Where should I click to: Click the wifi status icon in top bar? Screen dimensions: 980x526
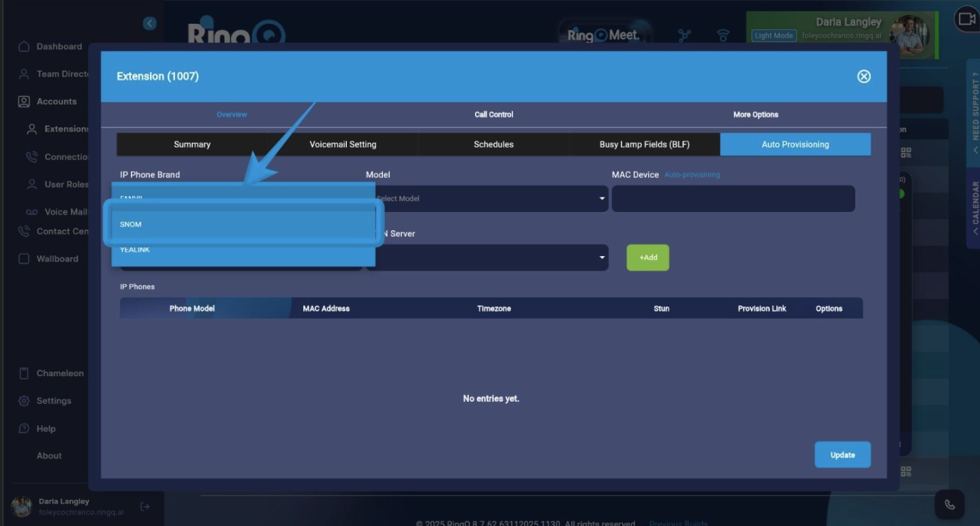723,35
